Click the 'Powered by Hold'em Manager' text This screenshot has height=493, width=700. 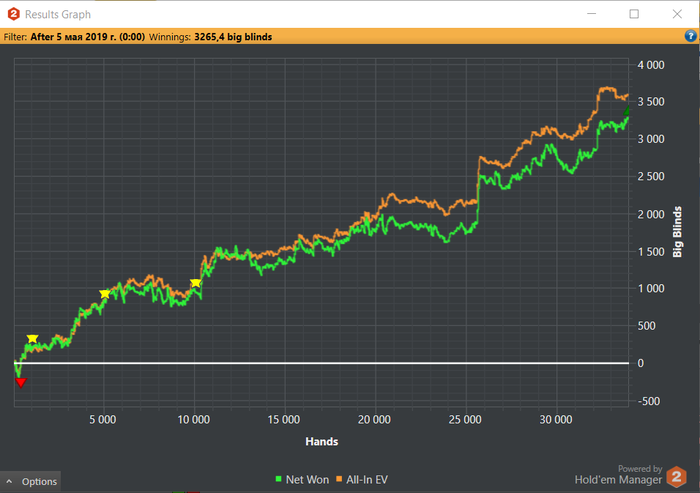point(618,475)
